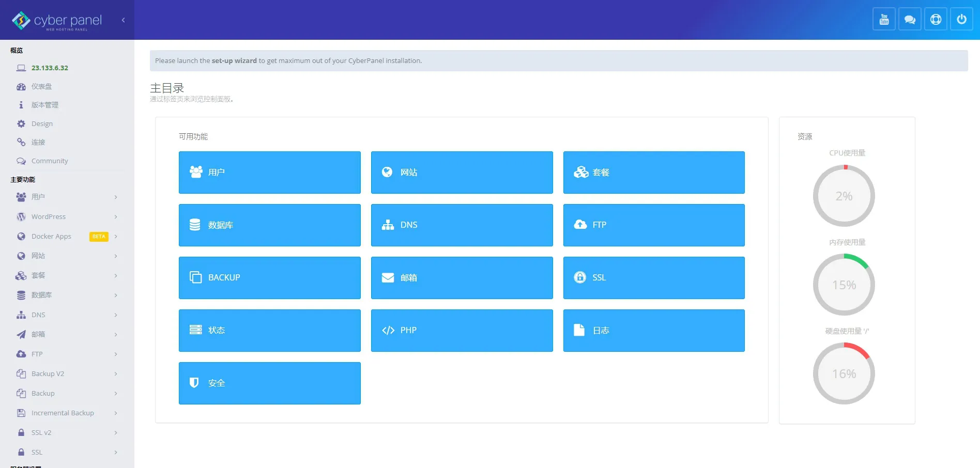The width and height of the screenshot is (980, 468).
Task: Click the life-ring support icon
Action: (x=936, y=20)
